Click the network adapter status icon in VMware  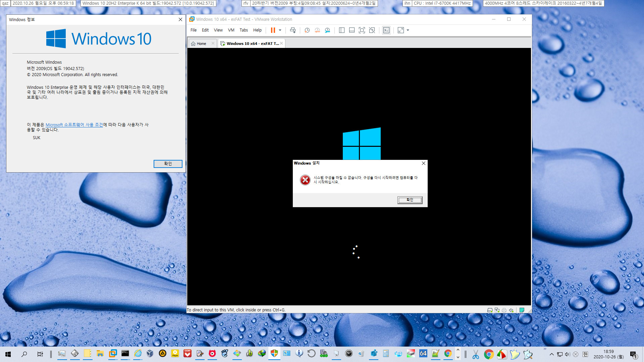(497, 310)
